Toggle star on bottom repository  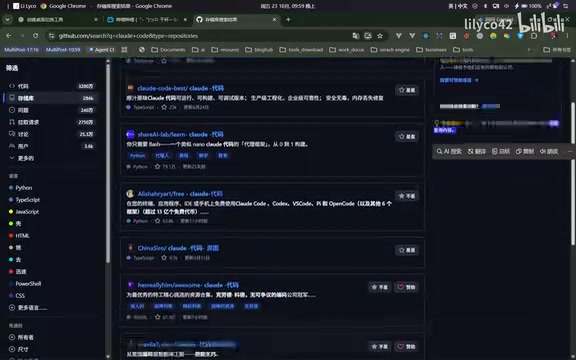click(379, 346)
